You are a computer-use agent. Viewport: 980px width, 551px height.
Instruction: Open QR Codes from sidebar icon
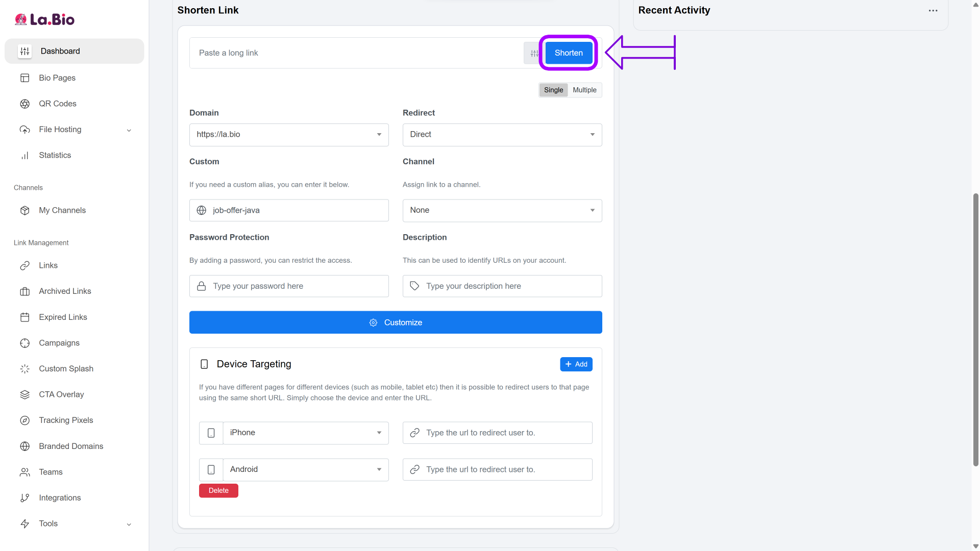pos(24,104)
